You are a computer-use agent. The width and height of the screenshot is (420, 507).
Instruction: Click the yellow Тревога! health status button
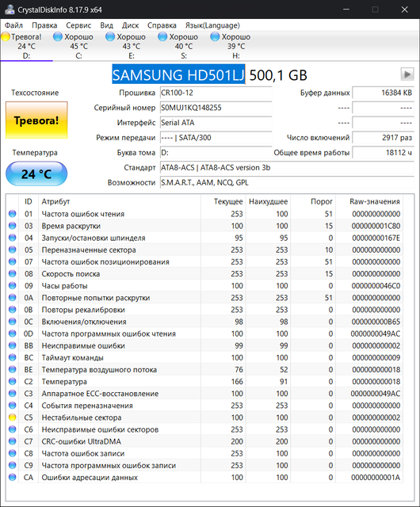(x=36, y=120)
